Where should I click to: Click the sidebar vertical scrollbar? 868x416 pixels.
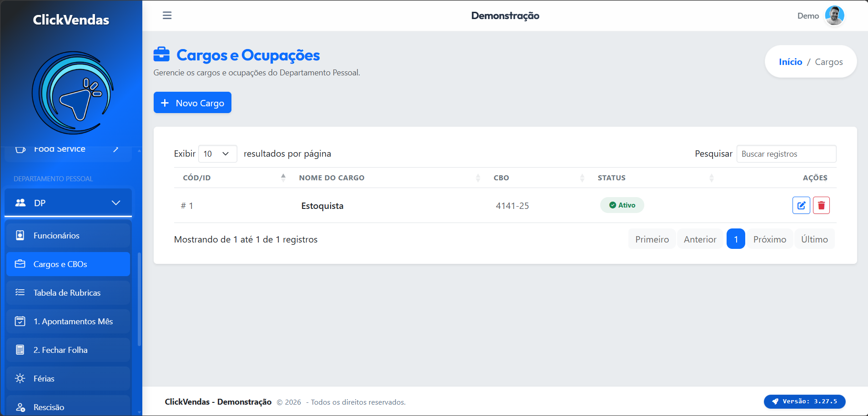(139, 298)
